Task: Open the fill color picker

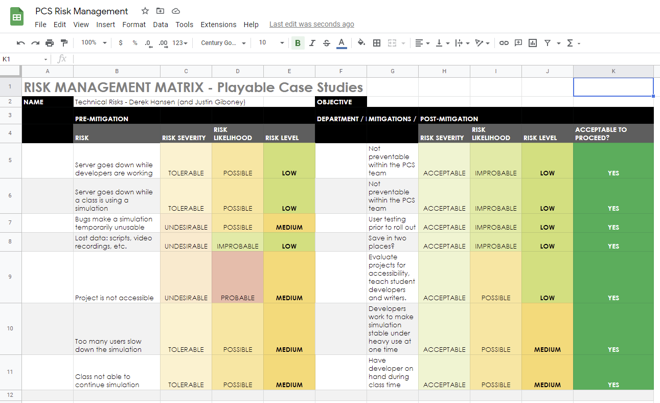Action: click(x=361, y=43)
